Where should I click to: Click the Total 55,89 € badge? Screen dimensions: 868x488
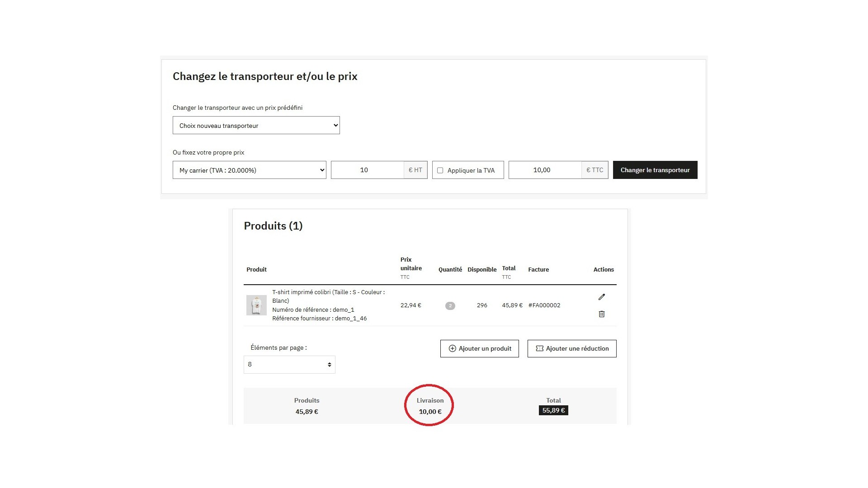(553, 410)
